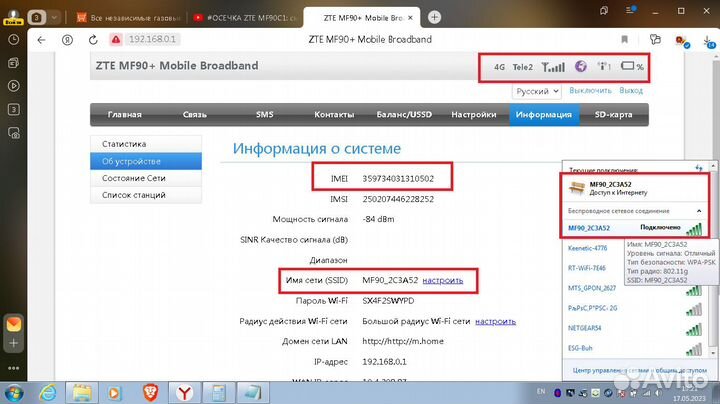This screenshot has width=720, height=404.
Task: Open the mail icon in sidebar
Action: coord(14,324)
